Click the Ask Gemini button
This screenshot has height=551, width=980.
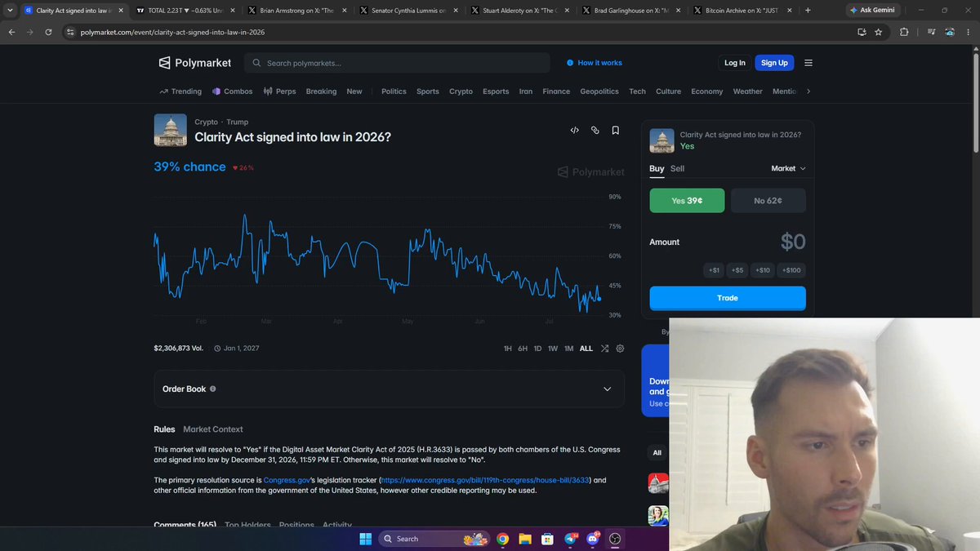(x=871, y=11)
